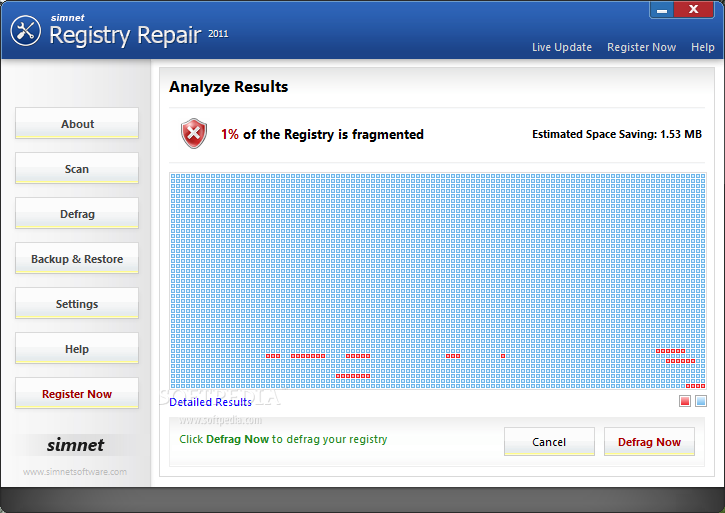Click the red fragmented legend swatch
The image size is (725, 513).
[685, 401]
